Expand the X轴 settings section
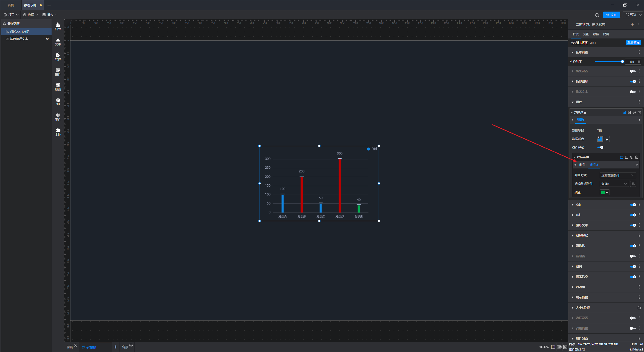Viewport: 644px width, 352px height. [x=578, y=205]
